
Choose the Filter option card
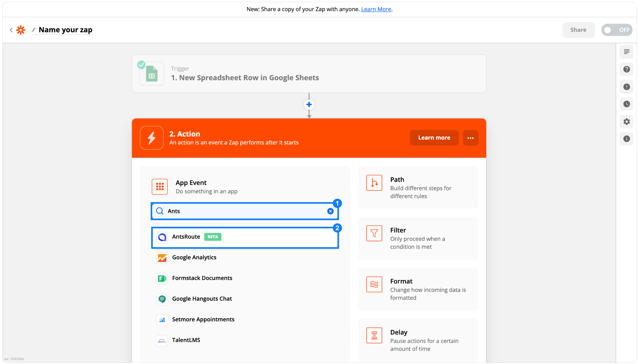click(x=418, y=238)
